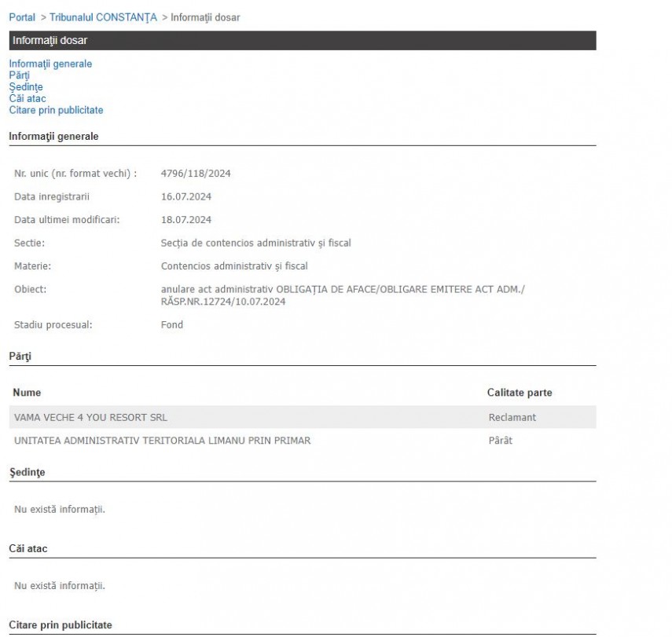Image resolution: width=672 pixels, height=637 pixels.
Task: Click the Reclamant party role
Action: pos(512,417)
